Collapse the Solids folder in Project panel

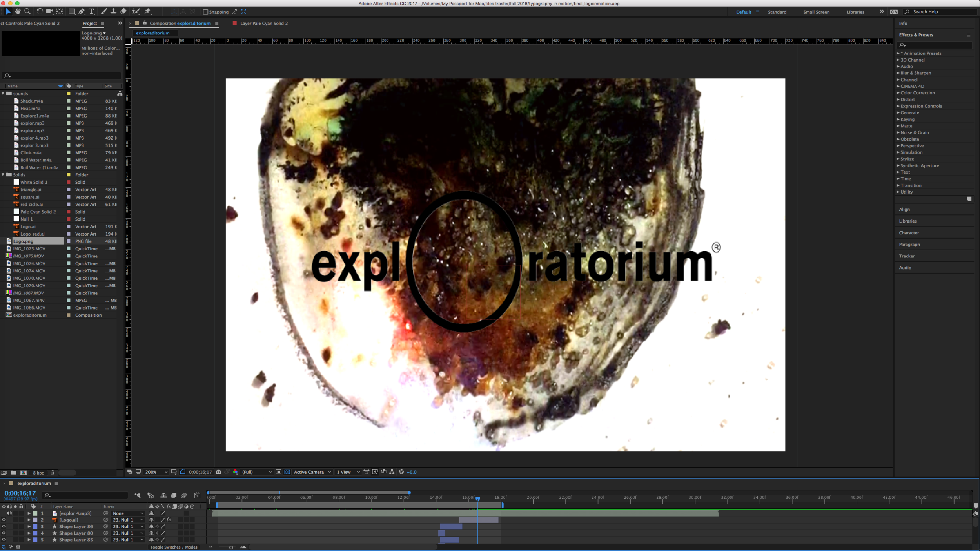(x=3, y=174)
